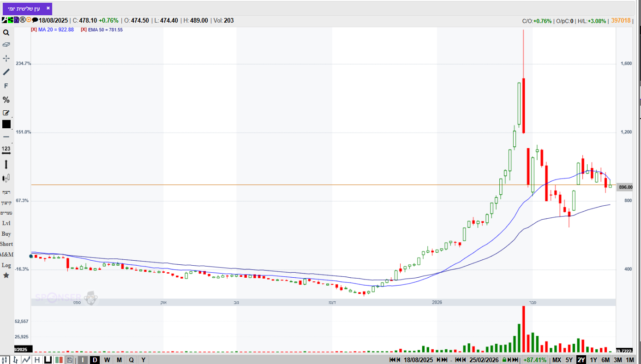Switch to line chart type
Screen dimensions: 641x364
click(26, 360)
